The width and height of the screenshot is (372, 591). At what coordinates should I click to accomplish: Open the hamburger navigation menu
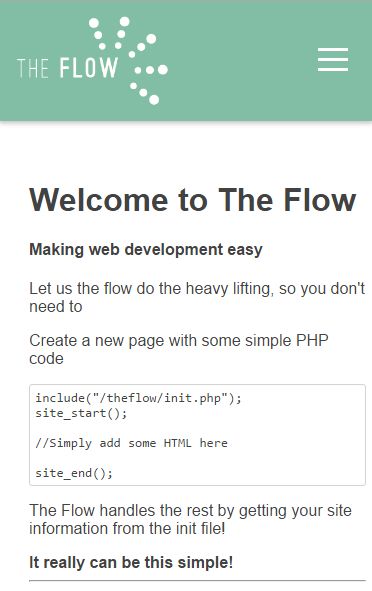click(x=333, y=60)
